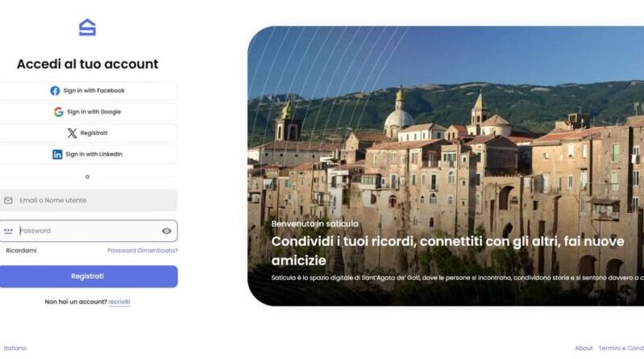Sign in with Facebook
644x359 pixels.
click(89, 90)
